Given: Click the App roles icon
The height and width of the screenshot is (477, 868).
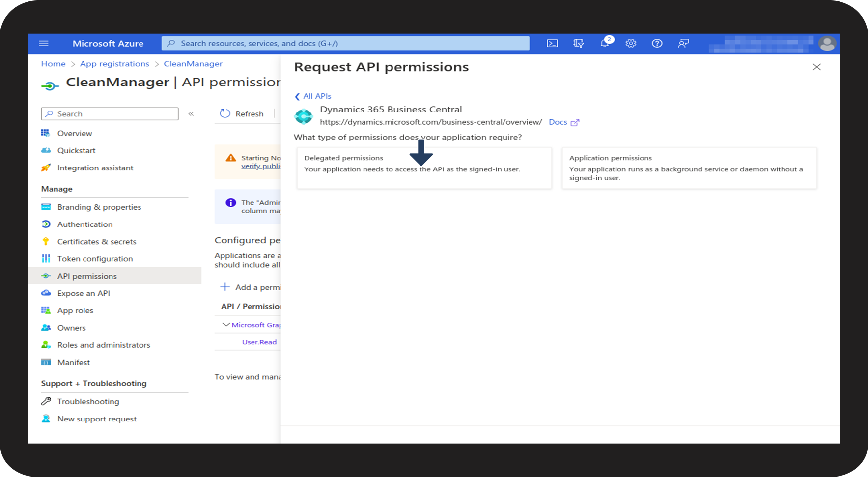Looking at the screenshot, I should pos(46,310).
